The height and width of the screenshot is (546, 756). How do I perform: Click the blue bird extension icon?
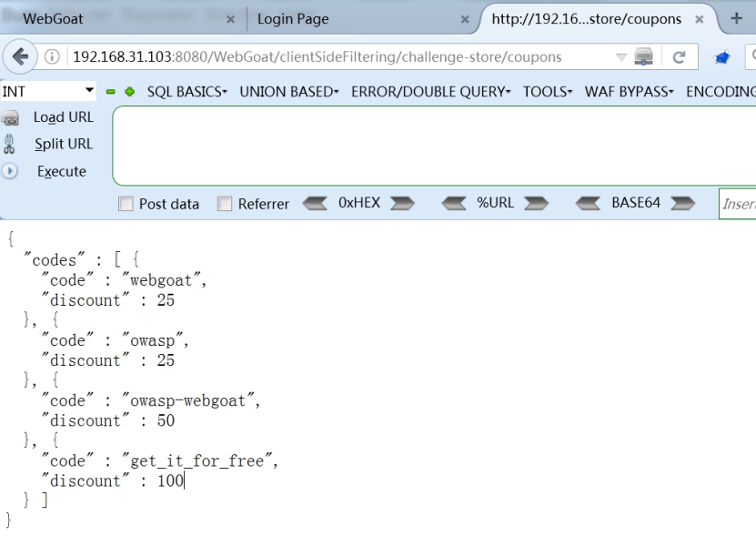click(x=721, y=57)
